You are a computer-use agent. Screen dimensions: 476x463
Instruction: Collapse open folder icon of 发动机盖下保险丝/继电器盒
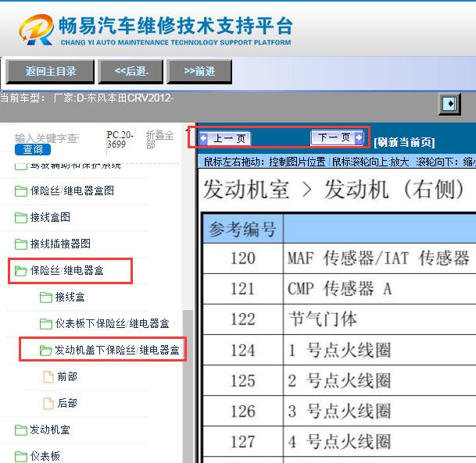click(46, 351)
